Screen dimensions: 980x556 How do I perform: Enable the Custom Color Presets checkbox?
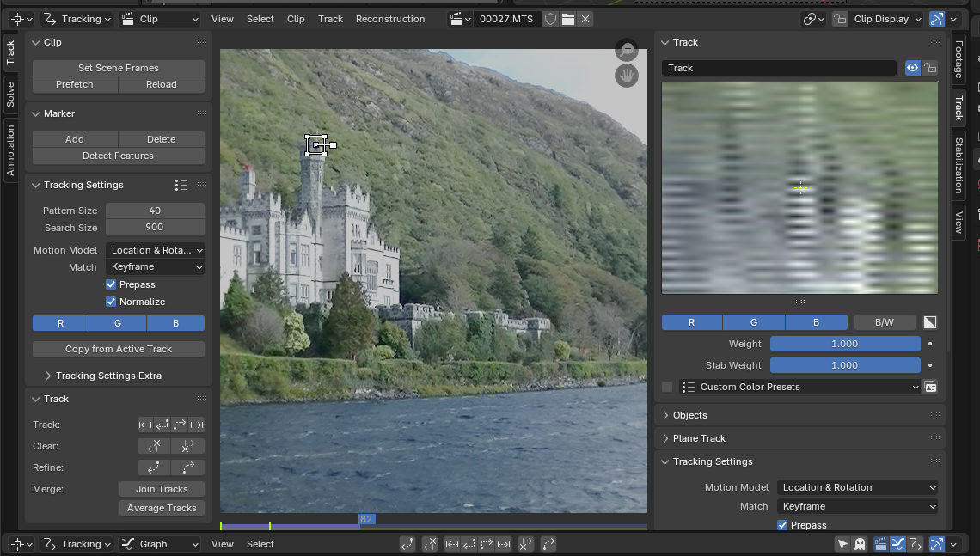click(667, 387)
